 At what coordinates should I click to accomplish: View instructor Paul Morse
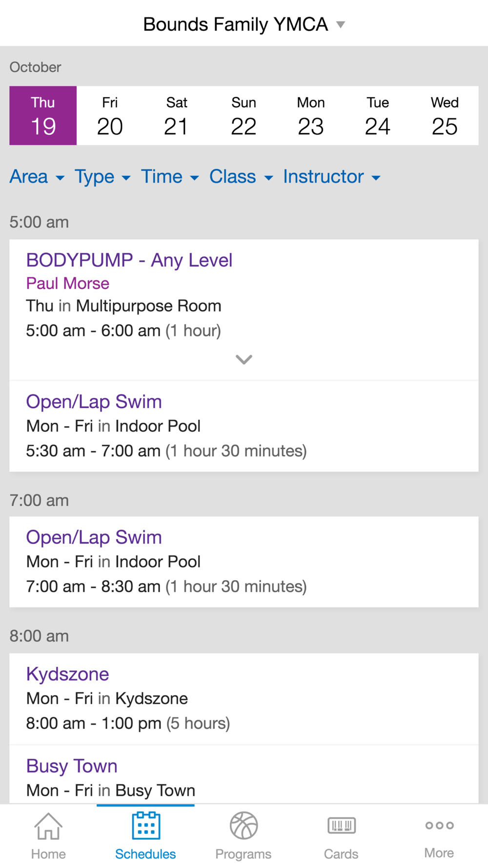[x=68, y=284]
